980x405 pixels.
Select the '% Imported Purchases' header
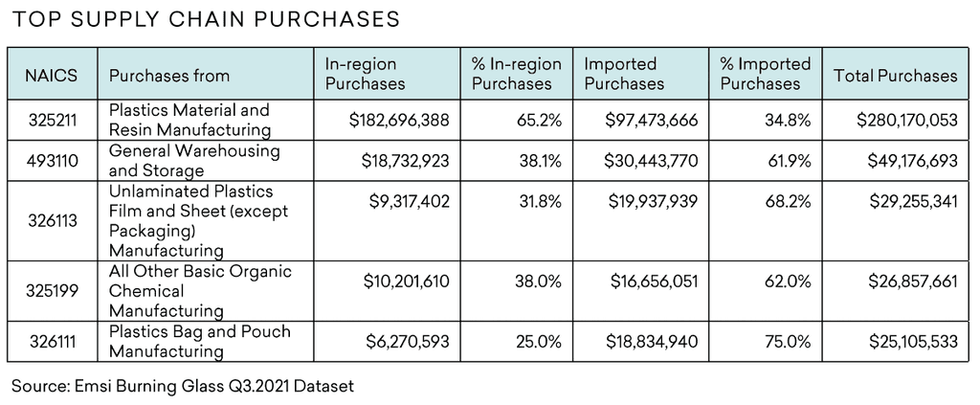click(765, 75)
